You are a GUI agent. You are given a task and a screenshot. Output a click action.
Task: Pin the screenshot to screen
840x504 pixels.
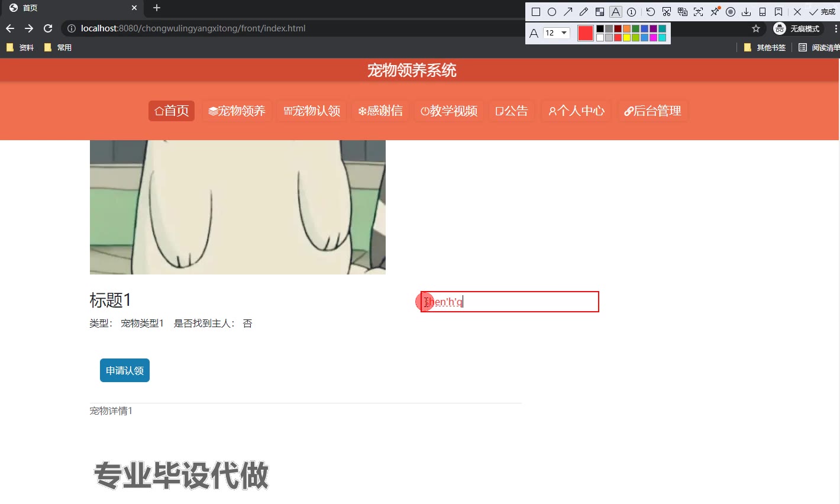[x=715, y=12]
